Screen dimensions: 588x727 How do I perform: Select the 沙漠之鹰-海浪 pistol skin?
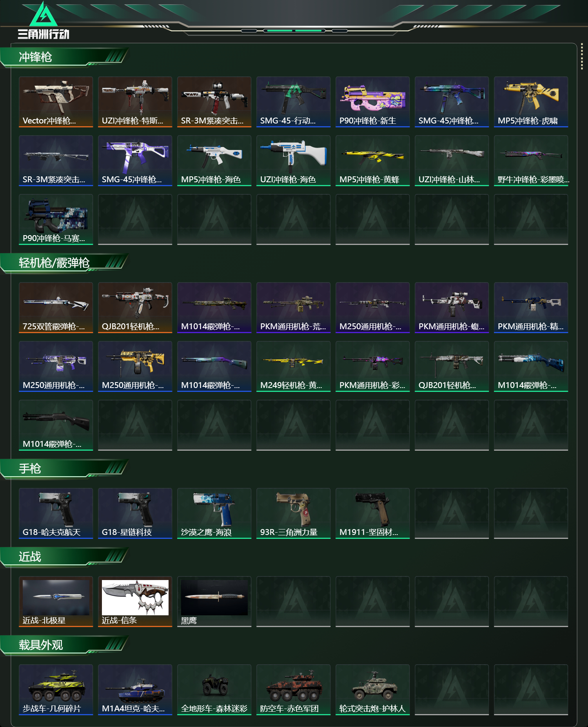214,513
